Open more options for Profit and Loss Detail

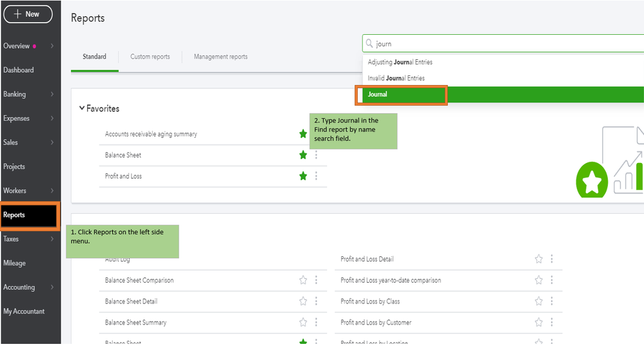click(x=552, y=259)
